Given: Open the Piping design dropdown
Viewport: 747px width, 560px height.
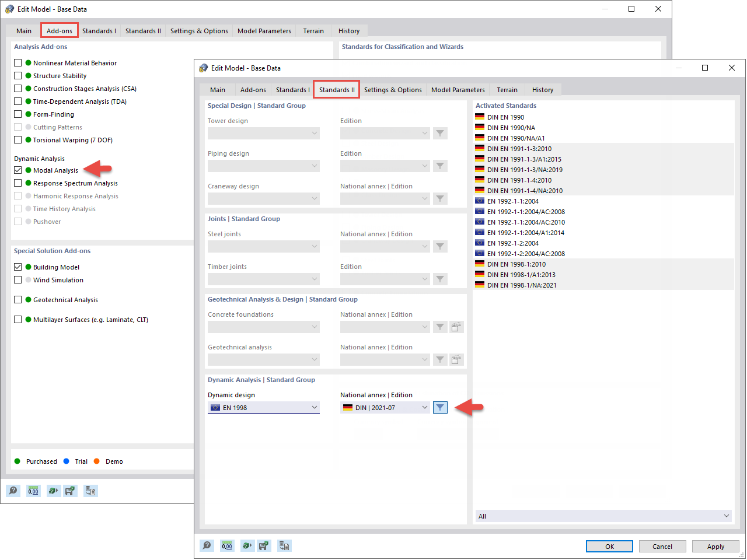Looking at the screenshot, I should (x=264, y=166).
